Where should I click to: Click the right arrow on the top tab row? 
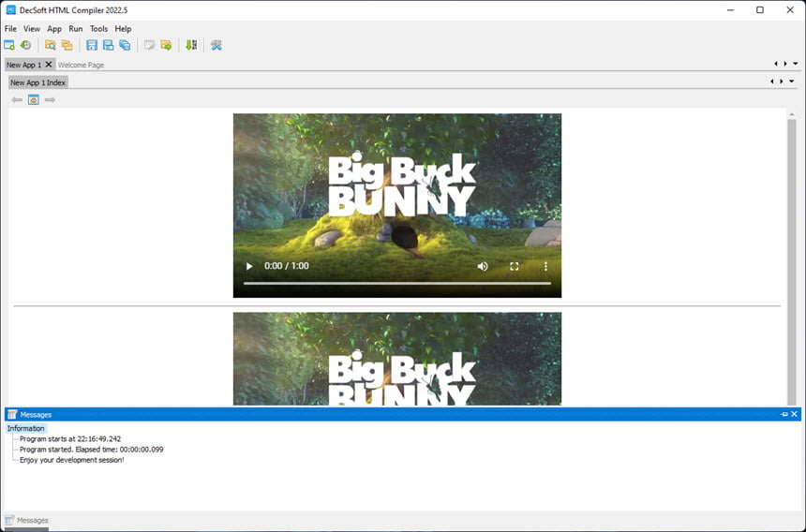tap(785, 64)
